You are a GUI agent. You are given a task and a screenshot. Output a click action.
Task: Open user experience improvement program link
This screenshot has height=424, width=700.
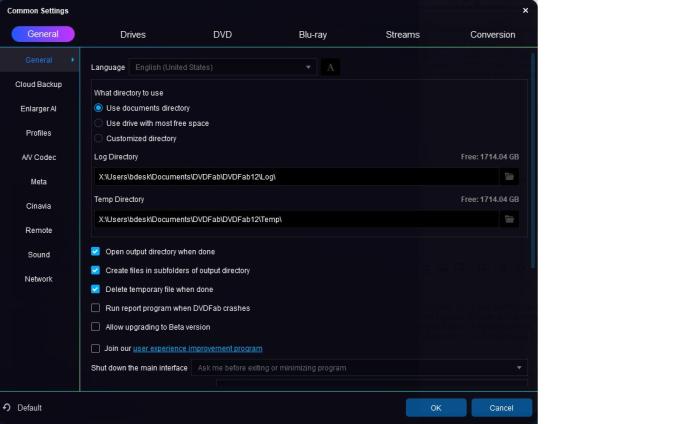pos(198,348)
